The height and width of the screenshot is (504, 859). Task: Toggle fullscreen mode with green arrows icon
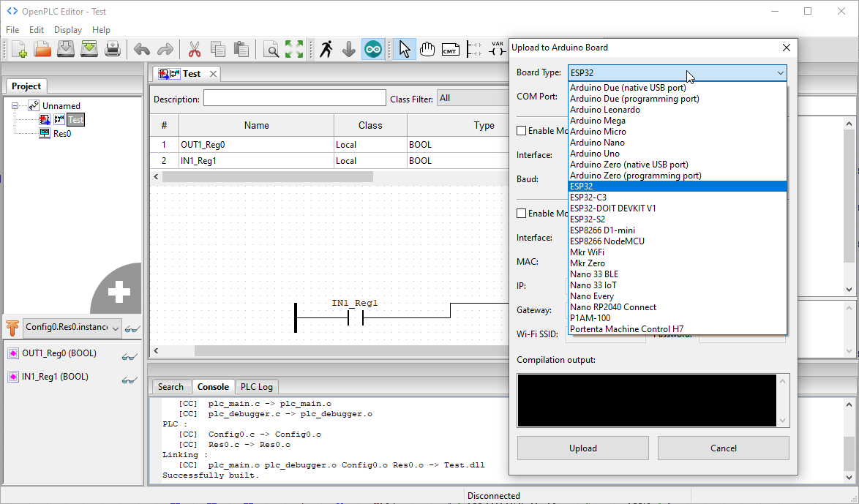[x=293, y=50]
